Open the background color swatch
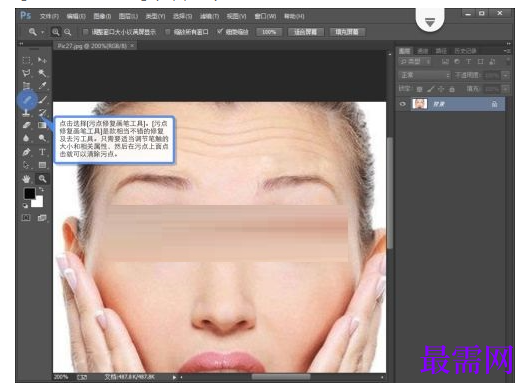Viewport: 532px width, 391px height. click(x=38, y=202)
